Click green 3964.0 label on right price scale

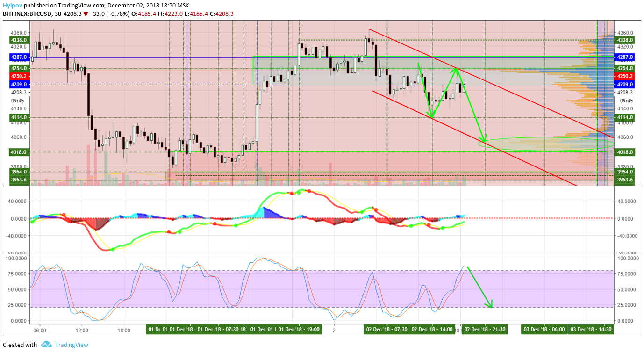(625, 172)
